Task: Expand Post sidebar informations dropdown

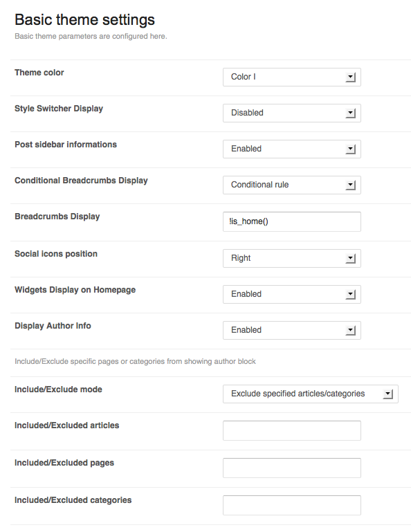Action: 291,149
